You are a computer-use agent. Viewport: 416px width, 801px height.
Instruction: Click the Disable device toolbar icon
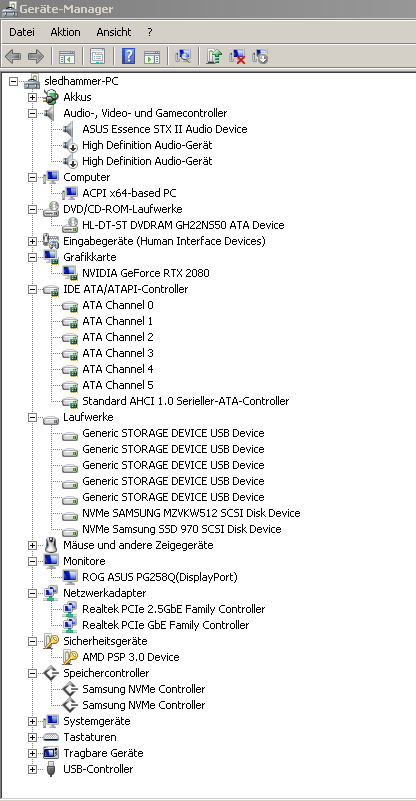(260, 56)
